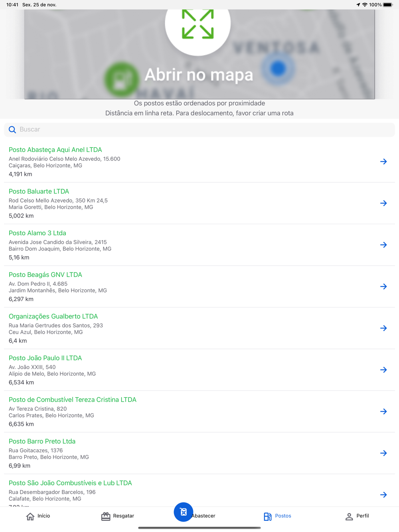Image resolution: width=399 pixels, height=532 pixels.
Task: Click the 5,002 km distance text
Action: [x=21, y=216]
